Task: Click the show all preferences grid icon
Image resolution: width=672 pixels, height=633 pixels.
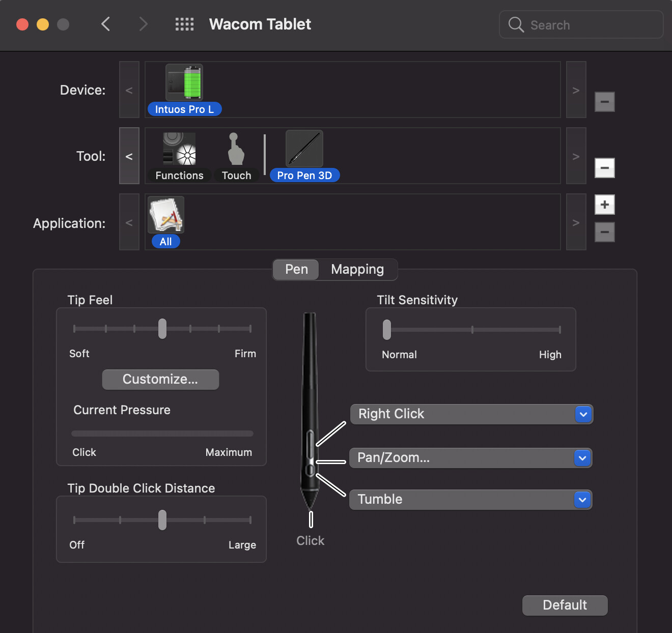Action: tap(184, 24)
